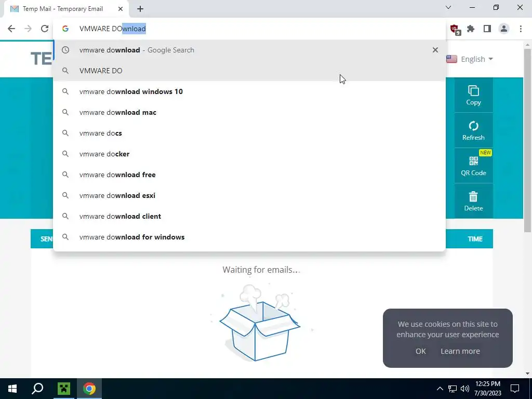Open the Chrome three-dot menu

coord(521,29)
